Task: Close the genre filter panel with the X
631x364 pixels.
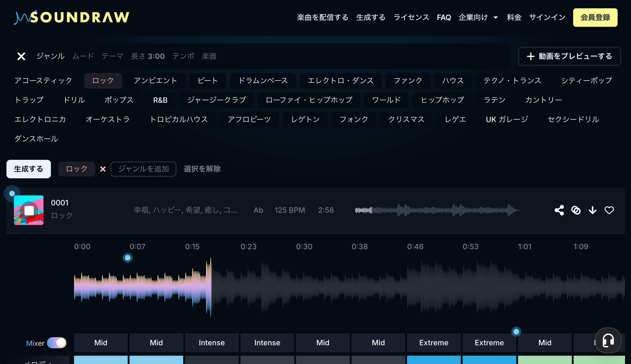Action: 21,56
